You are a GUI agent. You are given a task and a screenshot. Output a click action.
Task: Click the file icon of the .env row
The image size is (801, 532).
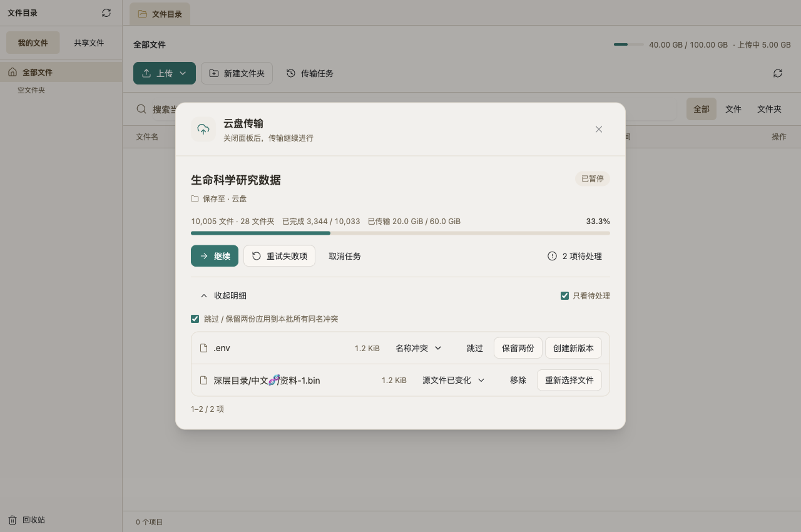(x=203, y=348)
